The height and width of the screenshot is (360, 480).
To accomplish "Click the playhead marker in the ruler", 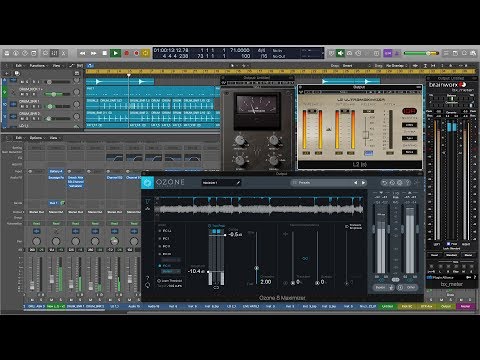I will 129,75.
